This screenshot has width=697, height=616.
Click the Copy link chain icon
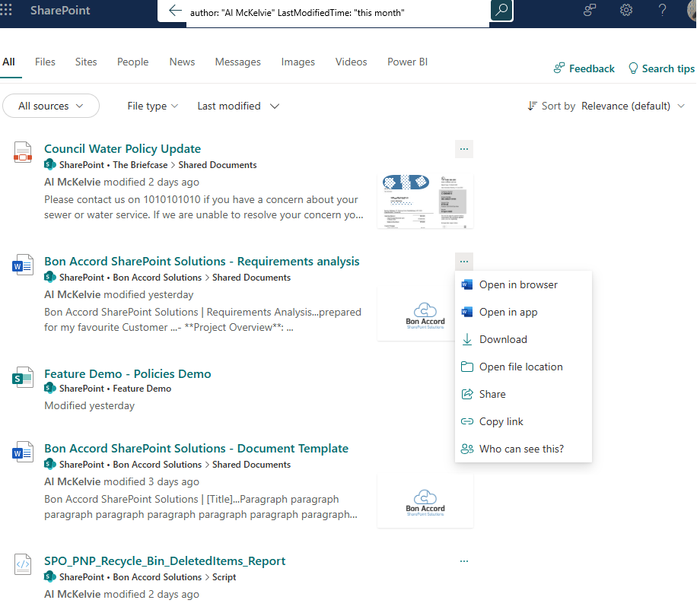pos(467,421)
